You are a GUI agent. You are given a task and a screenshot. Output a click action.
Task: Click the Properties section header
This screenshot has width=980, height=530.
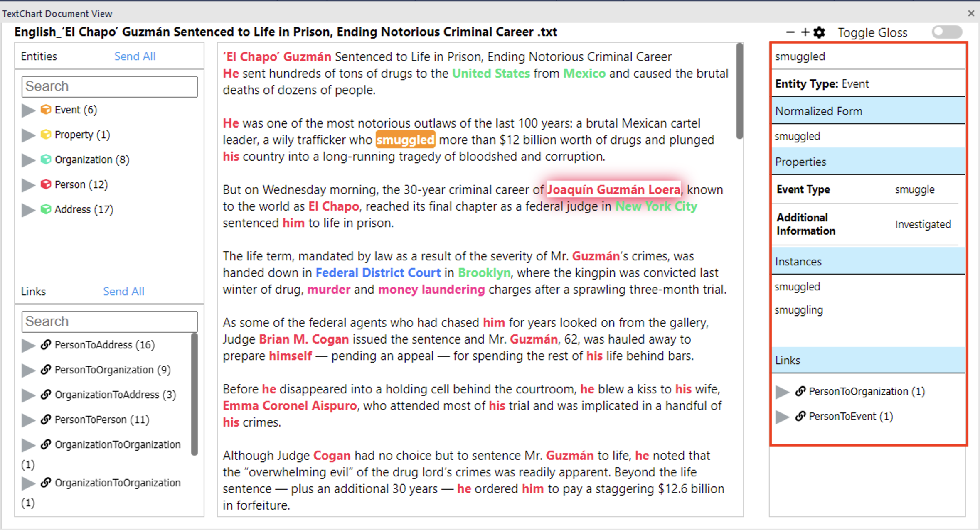(x=868, y=162)
